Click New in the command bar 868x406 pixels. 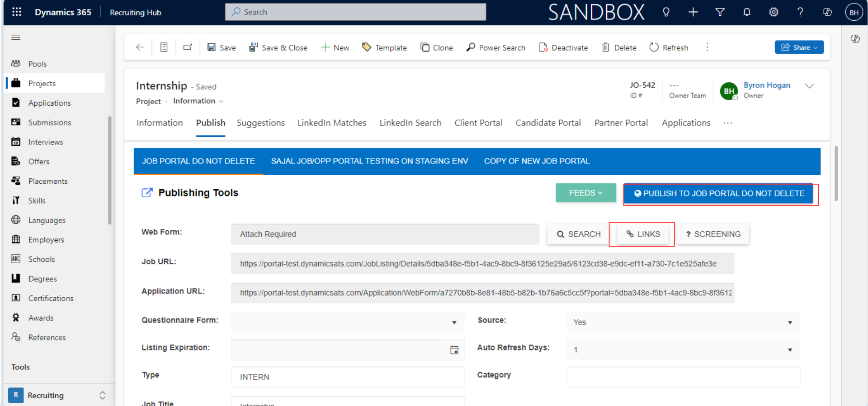click(x=335, y=47)
